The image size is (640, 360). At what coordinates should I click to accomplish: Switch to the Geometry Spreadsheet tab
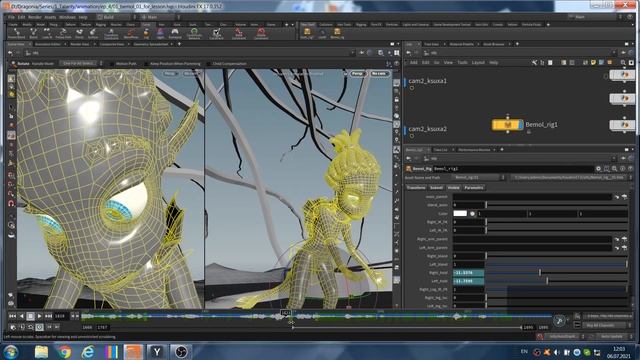tap(151, 44)
